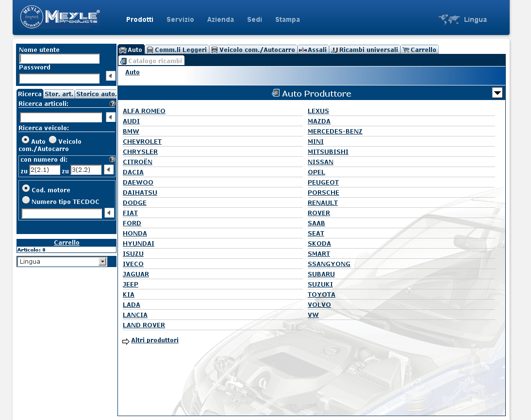Open the Sedi menu
531x420 pixels.
point(255,19)
